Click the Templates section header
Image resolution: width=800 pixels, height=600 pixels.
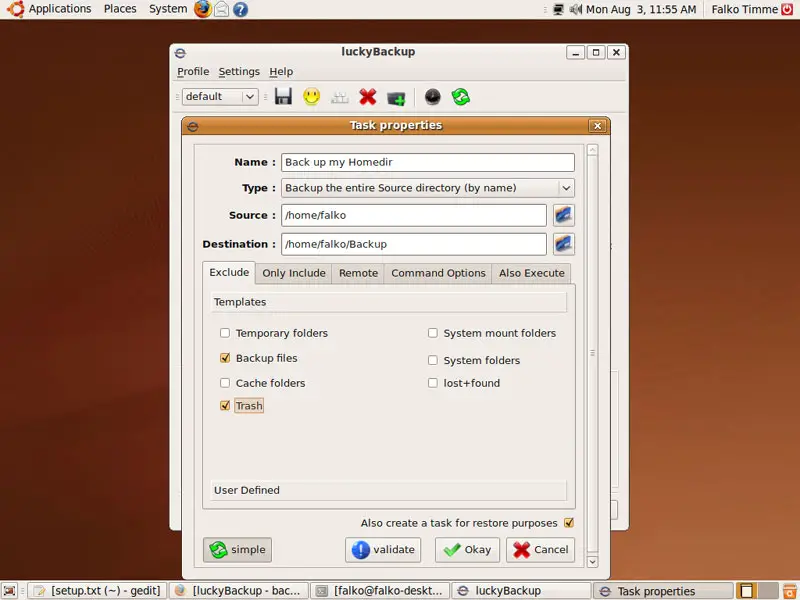pos(388,302)
